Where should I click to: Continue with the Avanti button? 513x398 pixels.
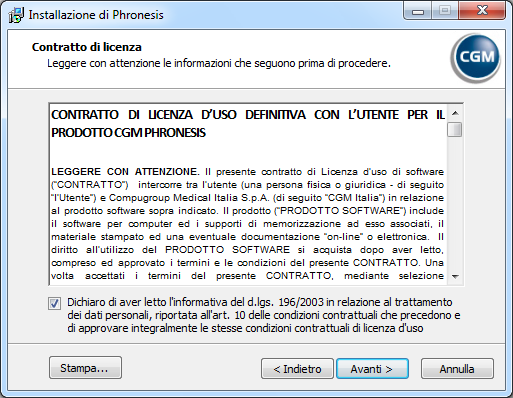(x=372, y=369)
